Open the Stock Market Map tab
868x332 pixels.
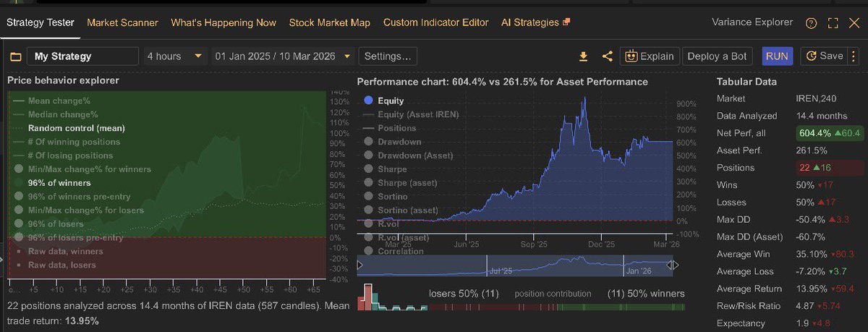(x=329, y=22)
